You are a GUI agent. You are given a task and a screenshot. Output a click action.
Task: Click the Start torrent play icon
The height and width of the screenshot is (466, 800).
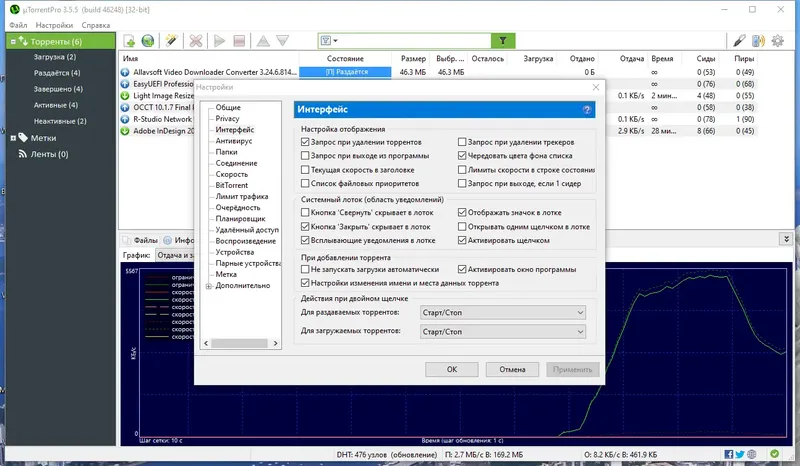coord(219,41)
